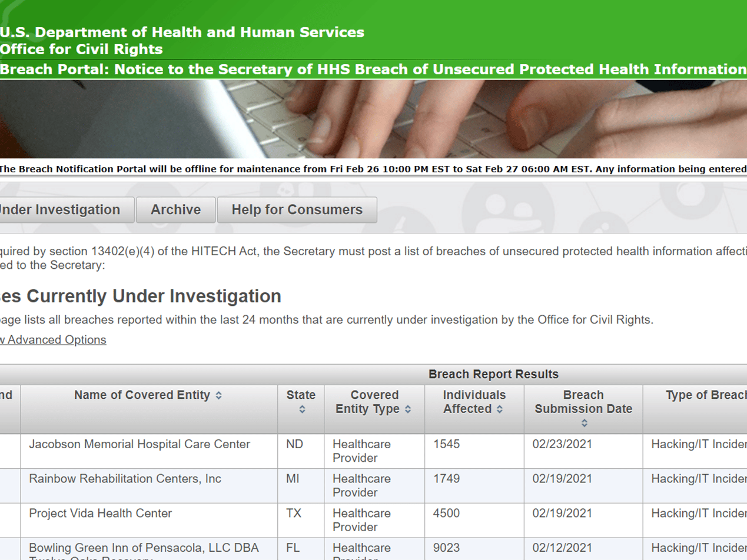This screenshot has height=560, width=747.
Task: Click the keyboard typing banner image
Action: 373,119
